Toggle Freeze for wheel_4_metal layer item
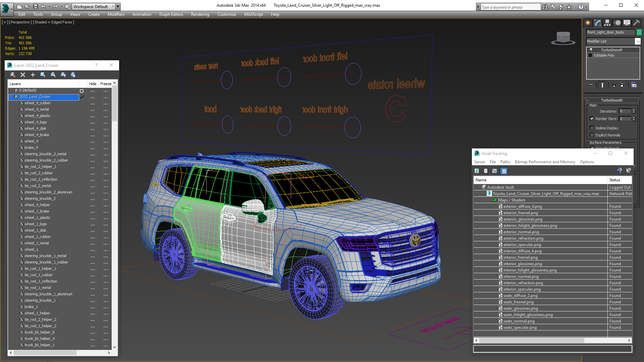Screen dimensions: 644x362 (x=106, y=110)
